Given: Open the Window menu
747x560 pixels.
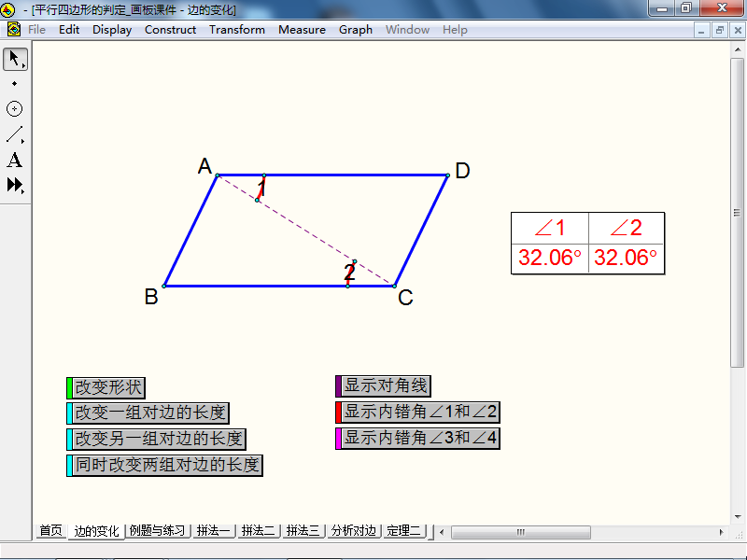Looking at the screenshot, I should pos(407,30).
